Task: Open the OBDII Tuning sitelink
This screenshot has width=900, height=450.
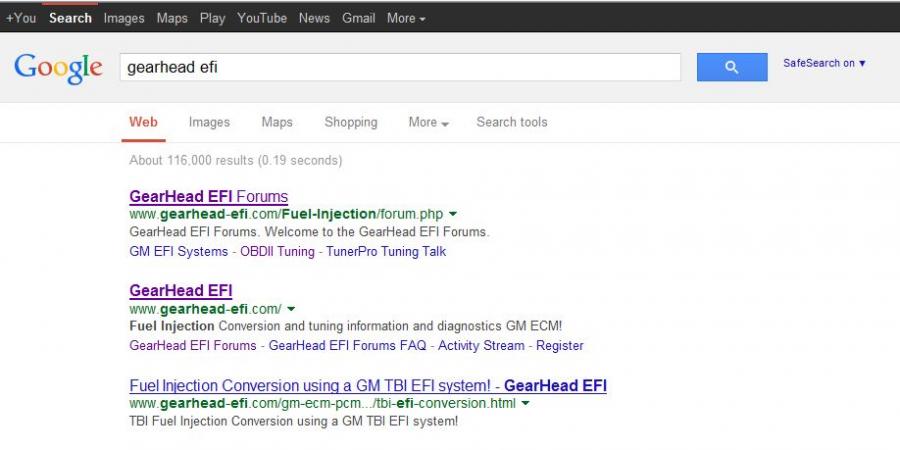Action: (x=277, y=251)
